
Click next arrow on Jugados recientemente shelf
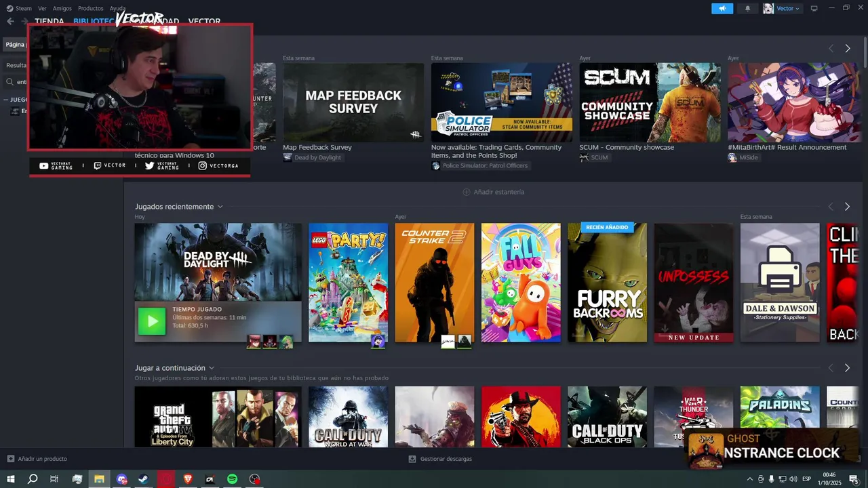(x=847, y=207)
